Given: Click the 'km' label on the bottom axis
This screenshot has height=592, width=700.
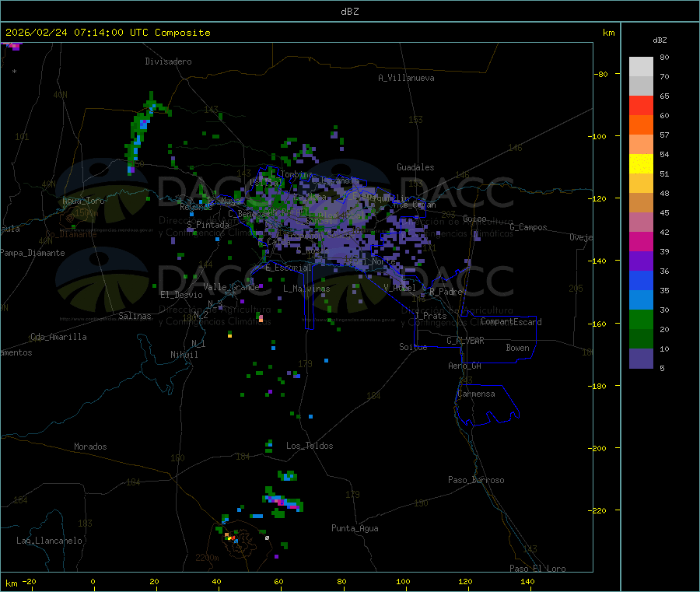Looking at the screenshot, I should pos(11,583).
